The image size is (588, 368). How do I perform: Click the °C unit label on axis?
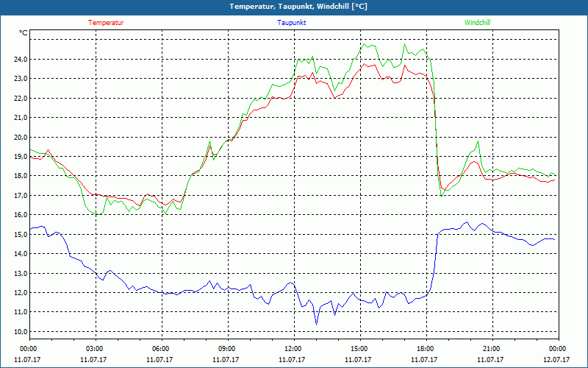24,33
